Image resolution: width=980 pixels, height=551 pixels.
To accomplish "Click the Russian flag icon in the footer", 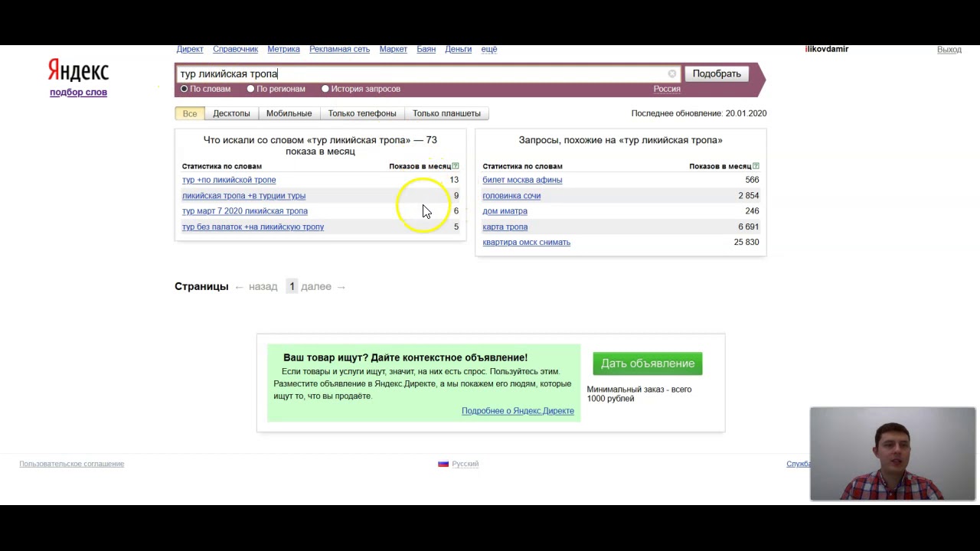I will (x=443, y=464).
